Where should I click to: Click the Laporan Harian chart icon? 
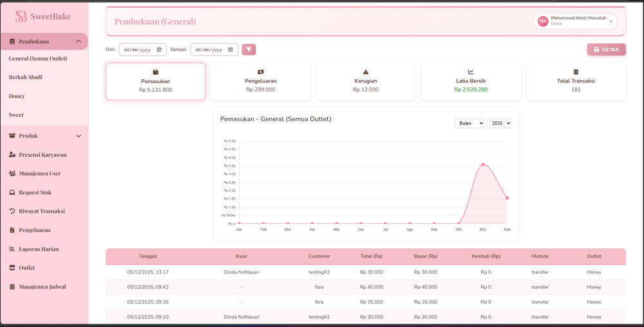tap(12, 249)
